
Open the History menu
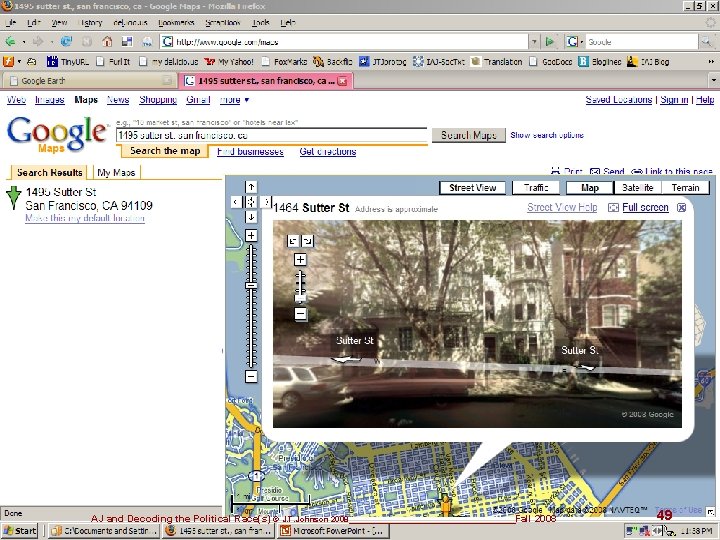[x=90, y=22]
